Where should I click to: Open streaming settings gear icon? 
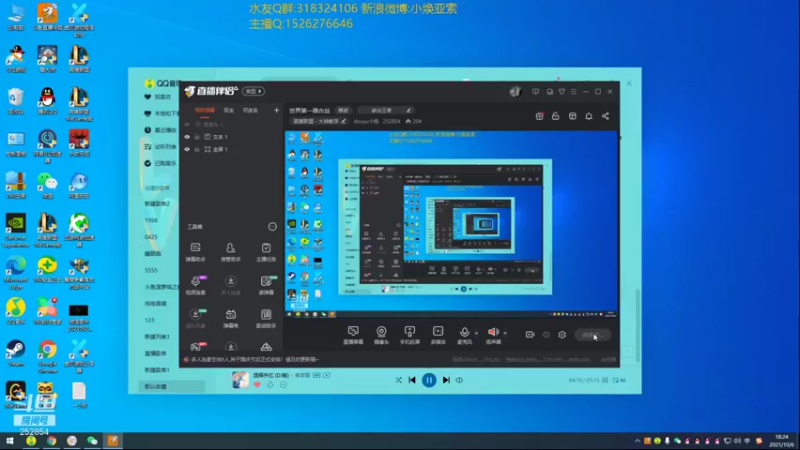click(x=562, y=335)
